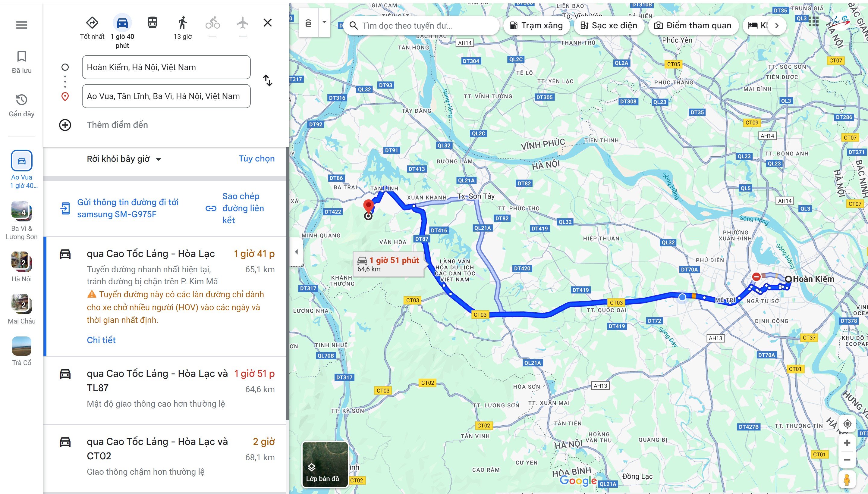Expand the "Rời khỏi bây giờ" dropdown
Image resolution: width=868 pixels, height=494 pixels.
[x=124, y=159]
